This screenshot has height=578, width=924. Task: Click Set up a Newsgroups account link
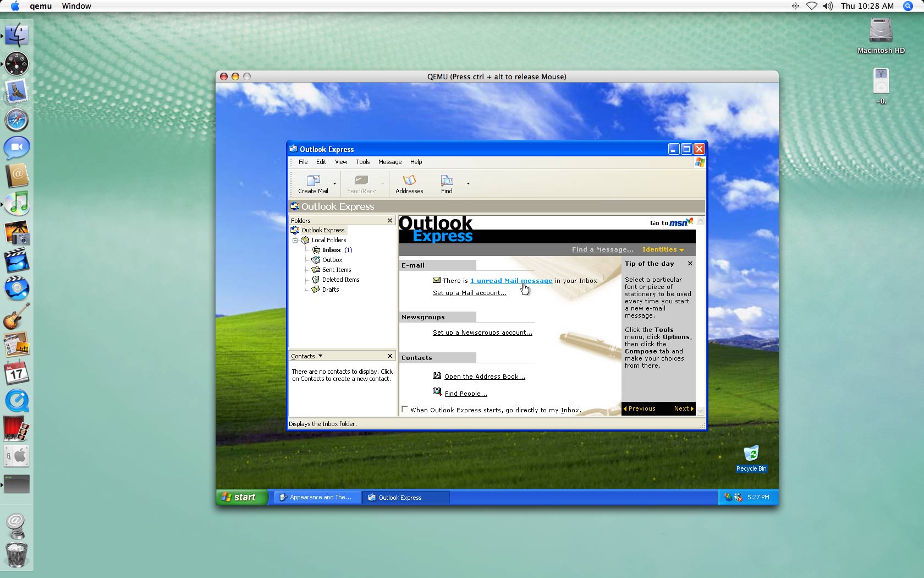[x=482, y=332]
